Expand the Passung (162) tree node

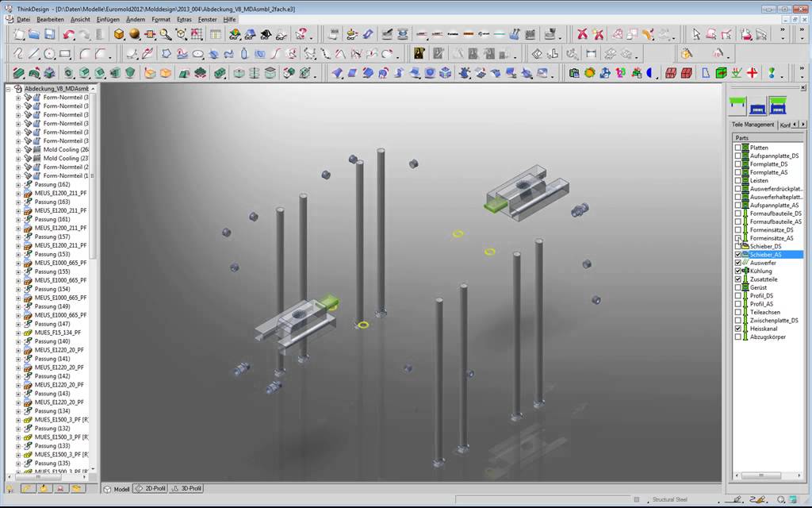tap(18, 184)
